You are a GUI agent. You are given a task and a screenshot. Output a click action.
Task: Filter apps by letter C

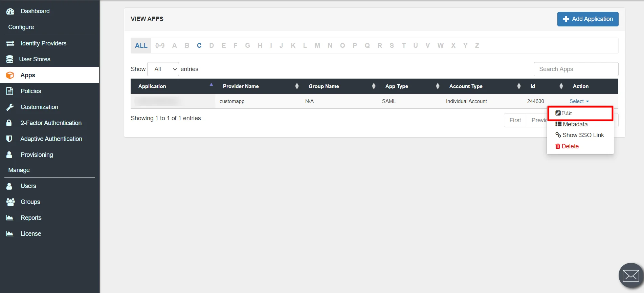199,45
